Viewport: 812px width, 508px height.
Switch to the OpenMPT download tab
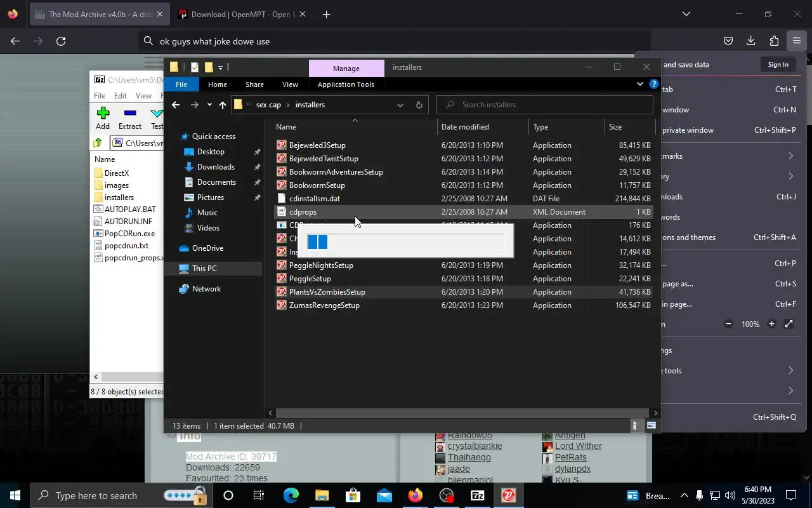click(x=242, y=14)
